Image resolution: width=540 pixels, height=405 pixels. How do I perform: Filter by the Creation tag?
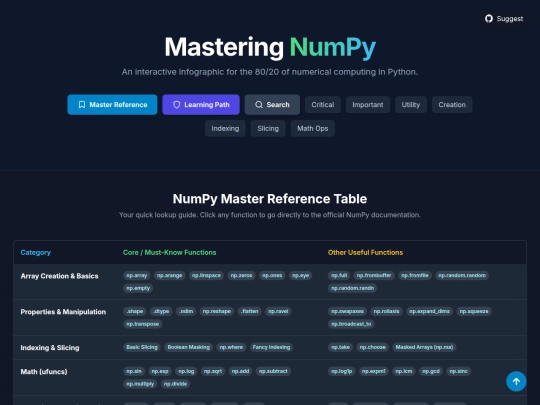452,105
